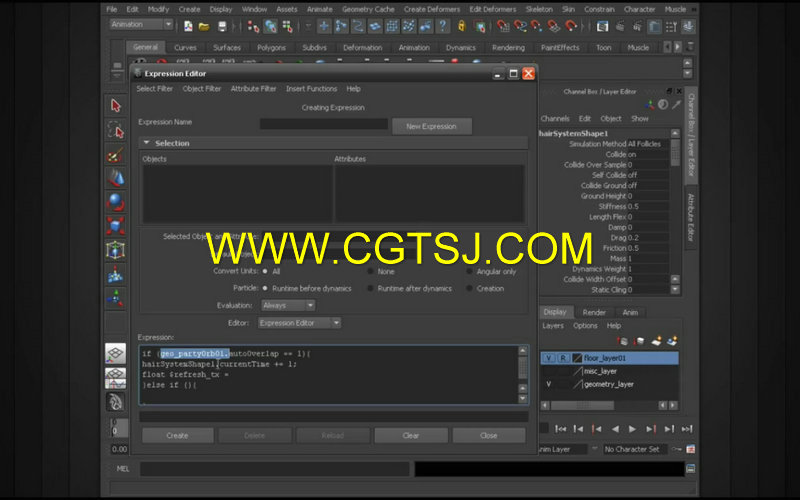Switch to four view layout icon

click(116, 378)
